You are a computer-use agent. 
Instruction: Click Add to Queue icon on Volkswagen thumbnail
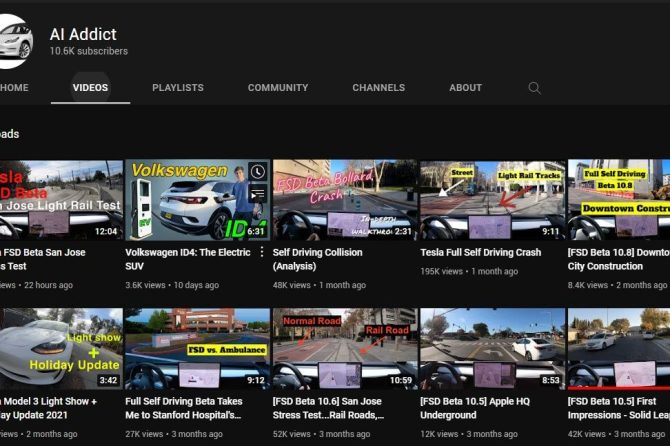257,194
